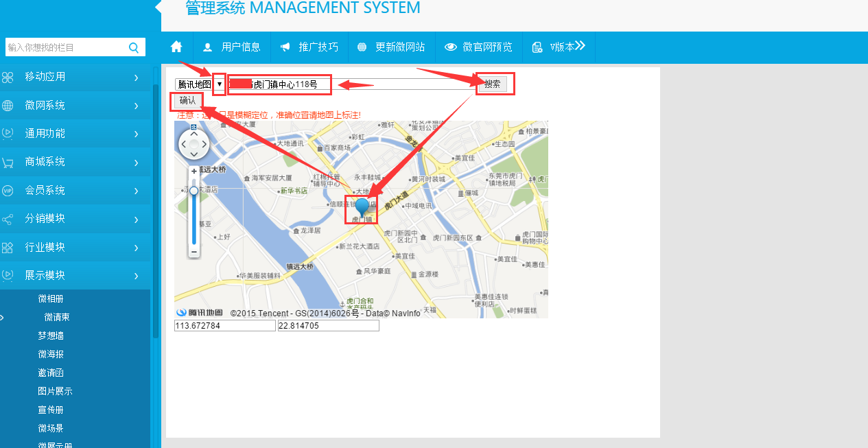Screen dimensions: 868x448
Task: Click the 新兰花大酒店 label on the map
Action: click(x=358, y=246)
